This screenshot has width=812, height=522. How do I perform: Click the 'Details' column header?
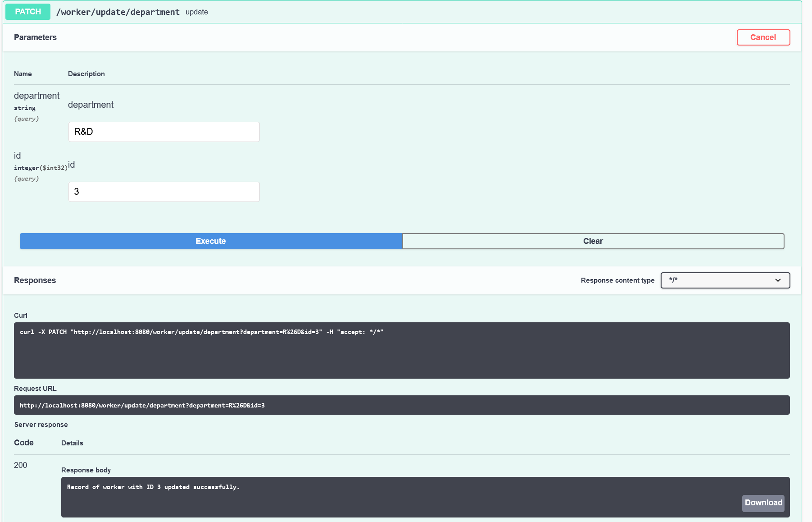click(72, 443)
